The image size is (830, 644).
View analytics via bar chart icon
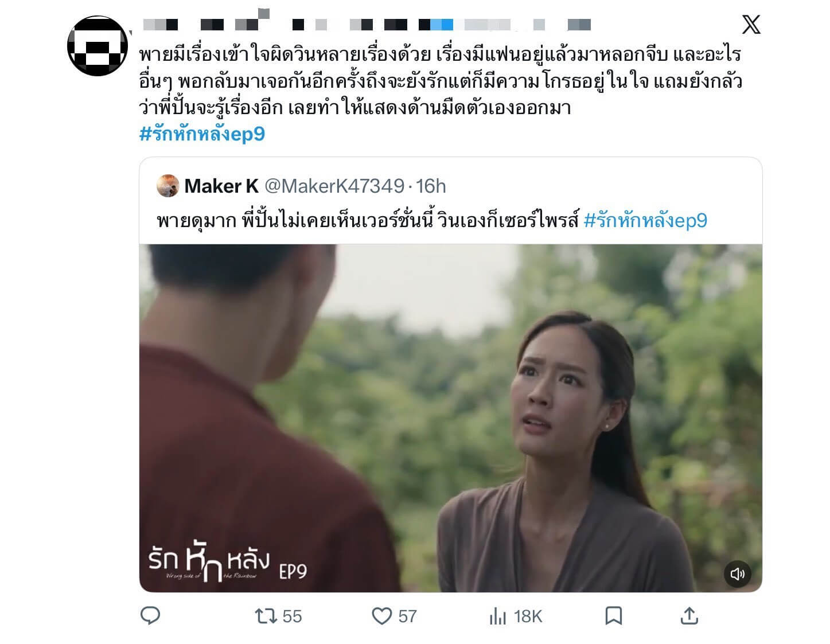pos(498,616)
